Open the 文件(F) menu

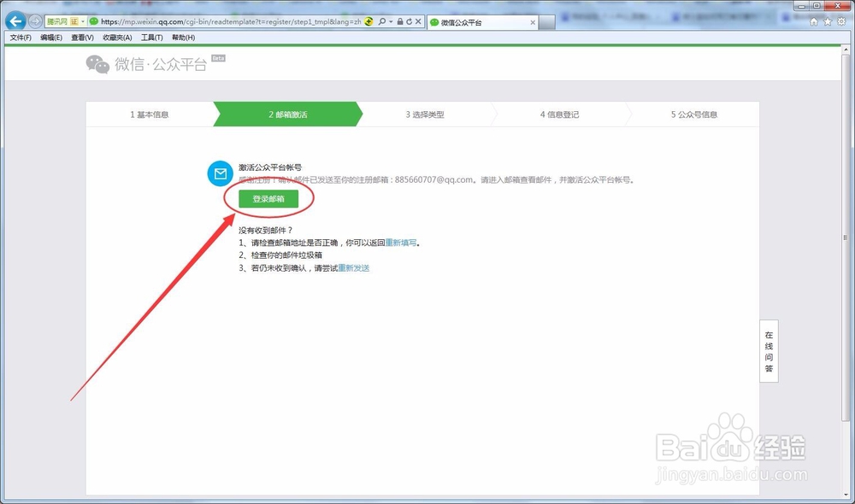21,38
